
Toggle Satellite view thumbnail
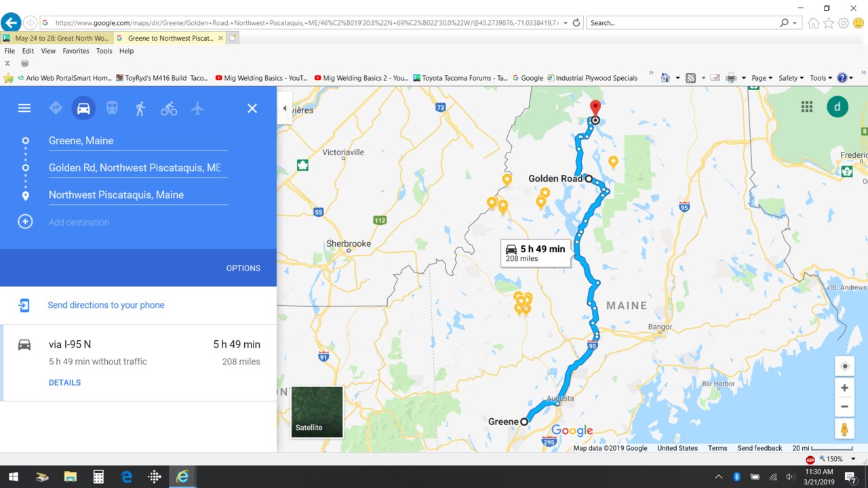pos(317,412)
